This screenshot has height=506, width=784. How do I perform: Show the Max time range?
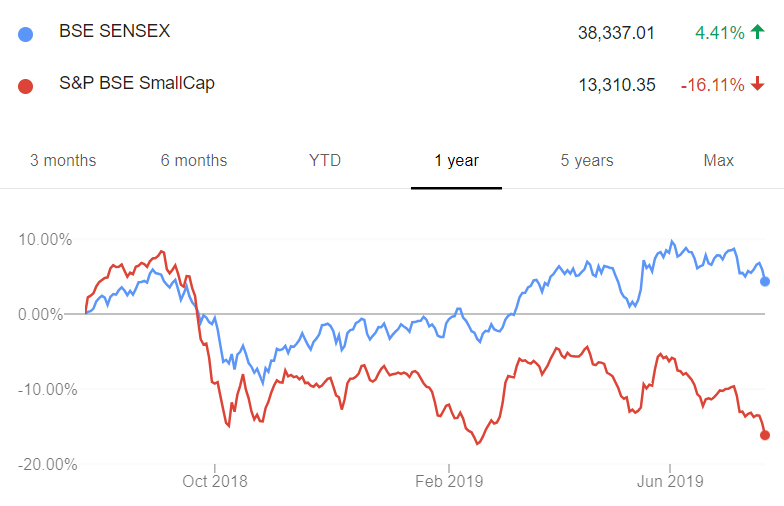718,160
